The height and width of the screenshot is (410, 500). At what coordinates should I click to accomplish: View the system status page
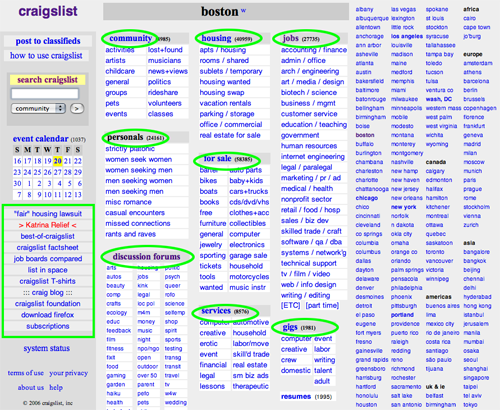coord(47,348)
